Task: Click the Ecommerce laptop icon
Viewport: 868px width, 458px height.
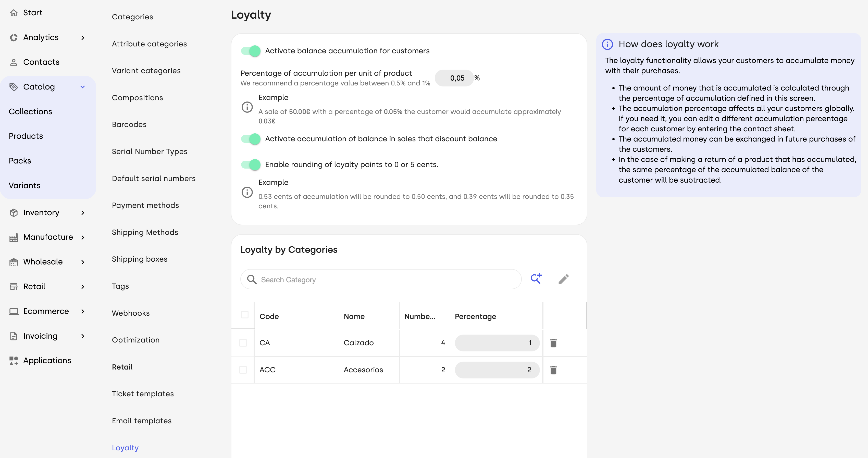Action: pyautogui.click(x=14, y=312)
